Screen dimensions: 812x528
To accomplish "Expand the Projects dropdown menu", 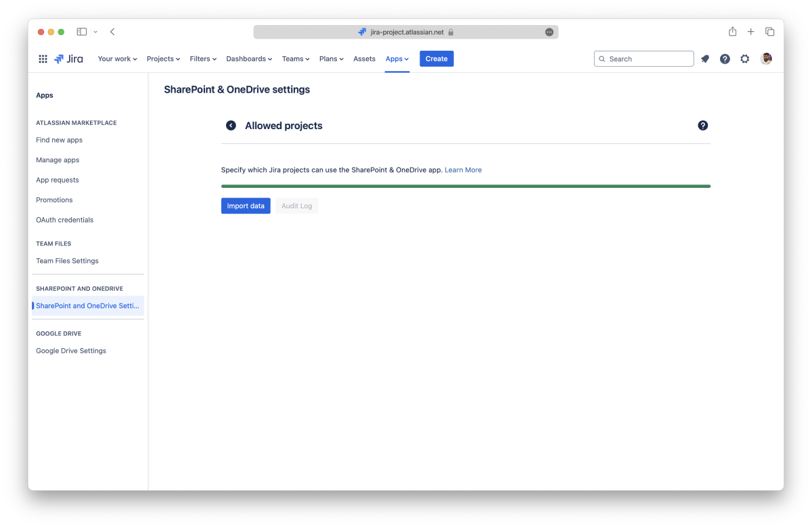I will click(x=163, y=59).
